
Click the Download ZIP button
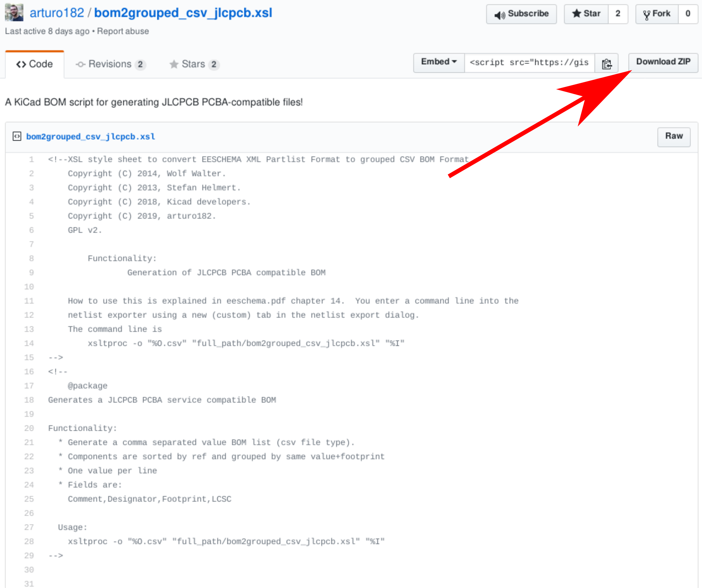(x=663, y=62)
